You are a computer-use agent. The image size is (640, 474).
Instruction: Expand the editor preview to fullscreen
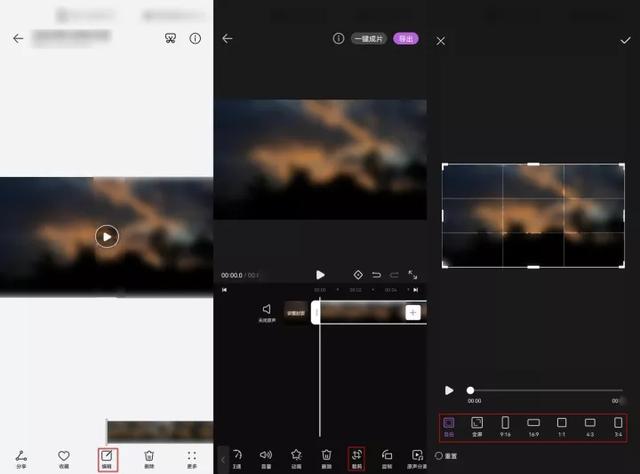[413, 275]
